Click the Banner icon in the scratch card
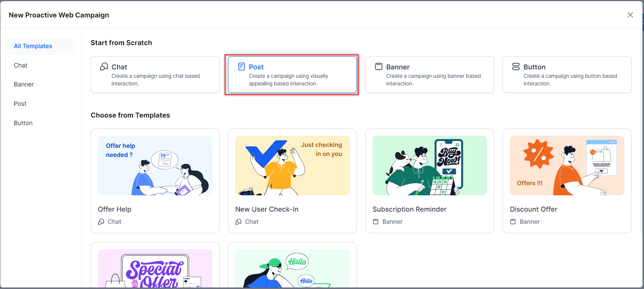 tap(379, 67)
